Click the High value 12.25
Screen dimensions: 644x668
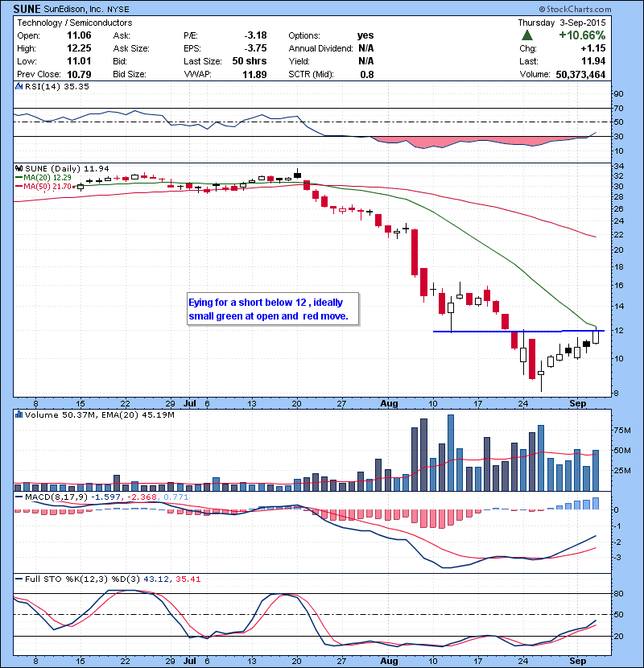click(79, 48)
